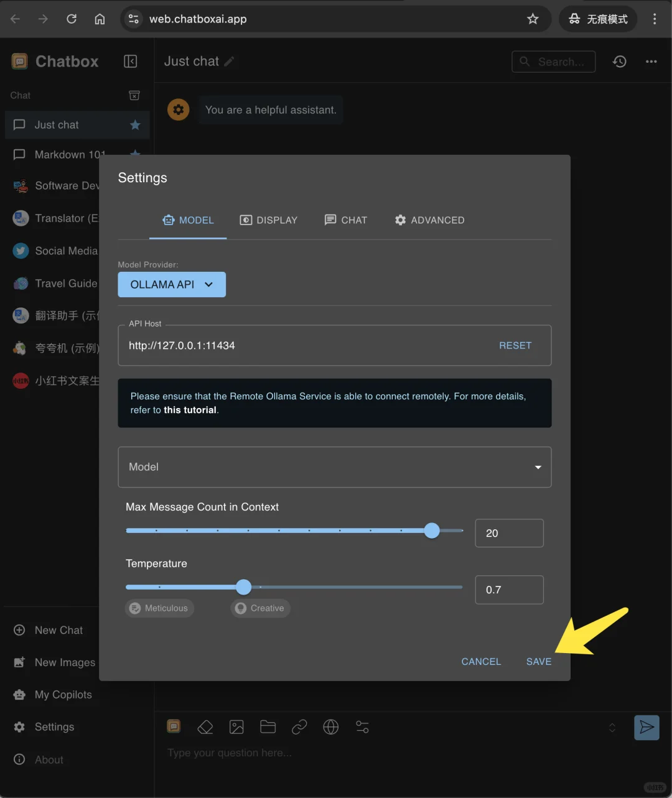Expand the Model dropdown
The height and width of the screenshot is (798, 672).
[335, 467]
